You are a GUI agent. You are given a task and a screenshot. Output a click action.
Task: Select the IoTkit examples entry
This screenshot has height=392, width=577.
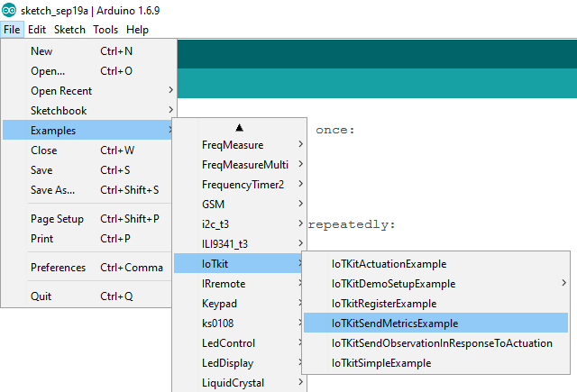point(238,263)
